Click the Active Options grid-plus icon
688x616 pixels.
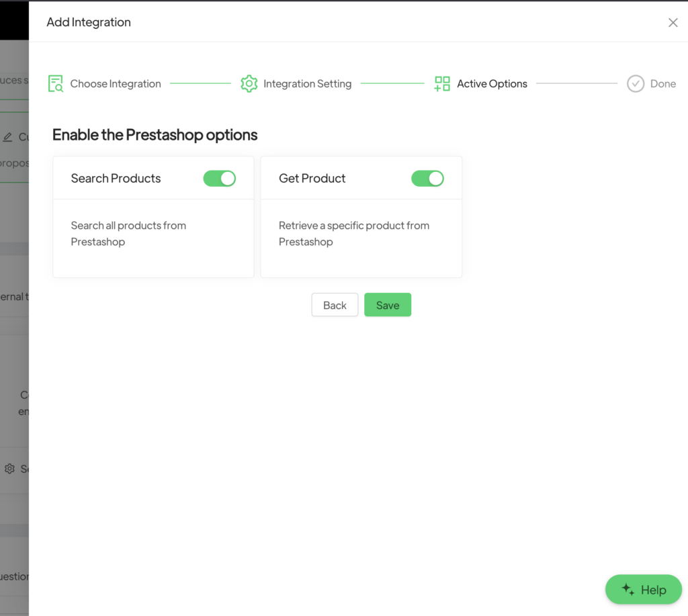(442, 84)
